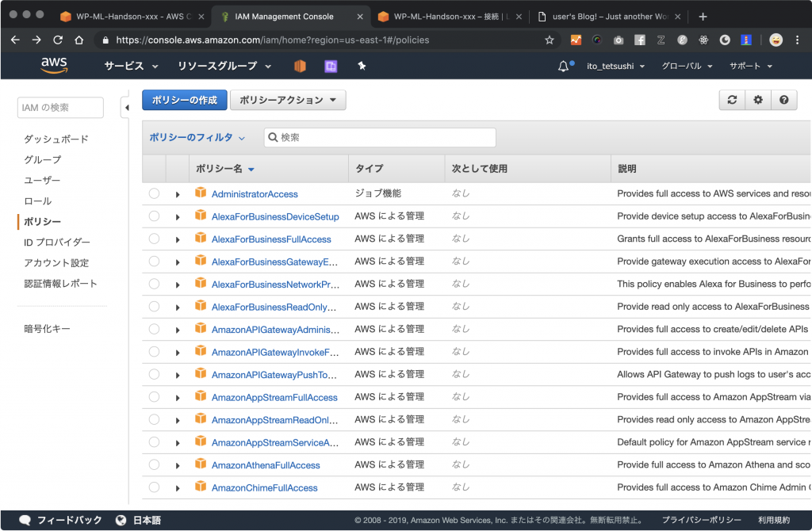Expand the AlexaForBusinessFullAccess policy row

click(x=178, y=240)
